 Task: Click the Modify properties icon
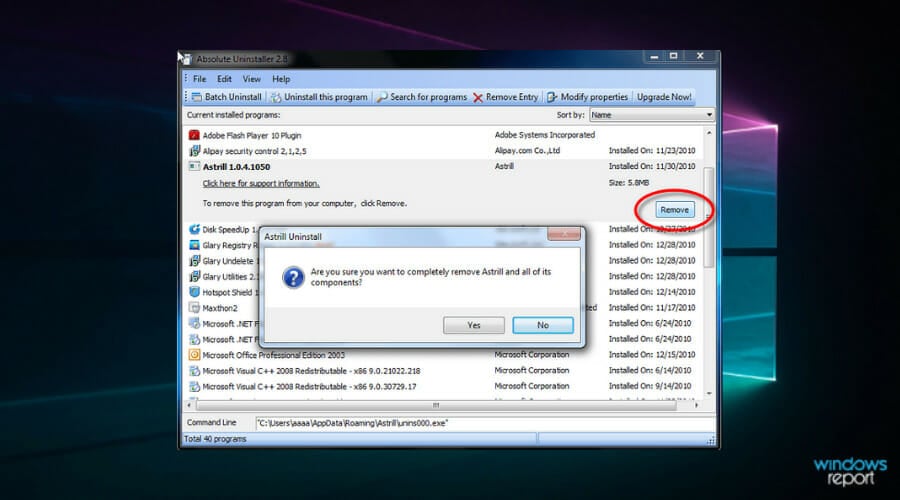[552, 97]
